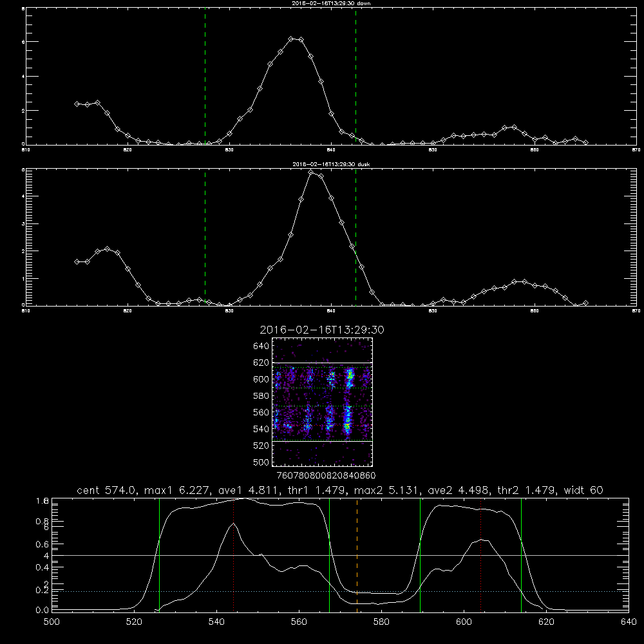
Task: Click bottom plot x-axis label '600'
Action: point(464,622)
